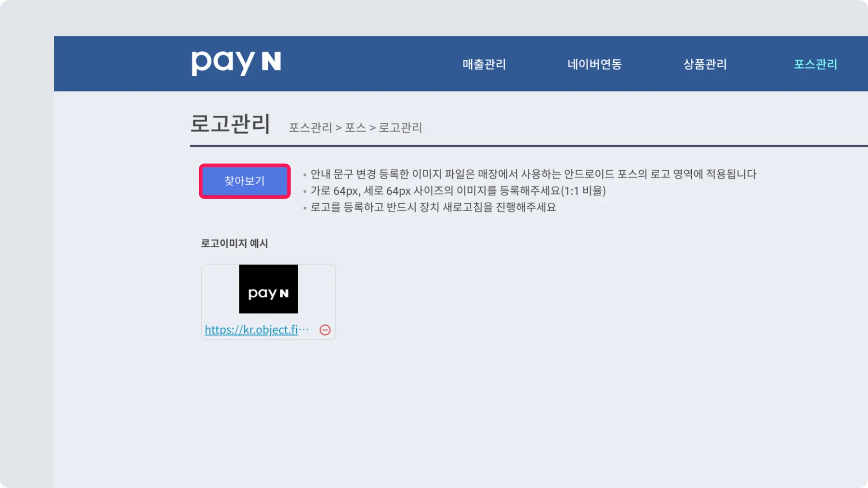This screenshot has width=868, height=488.
Task: Click the large 로고관리 page heading
Action: [230, 124]
